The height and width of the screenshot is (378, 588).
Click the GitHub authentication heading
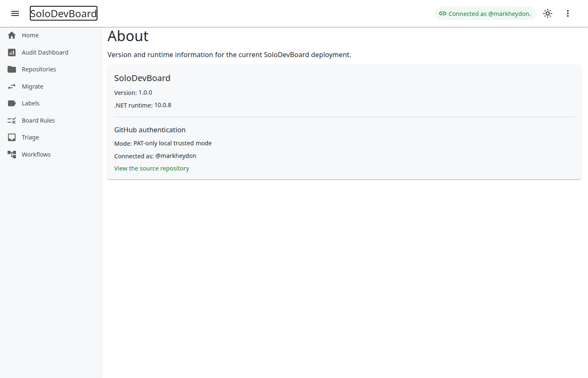click(150, 130)
